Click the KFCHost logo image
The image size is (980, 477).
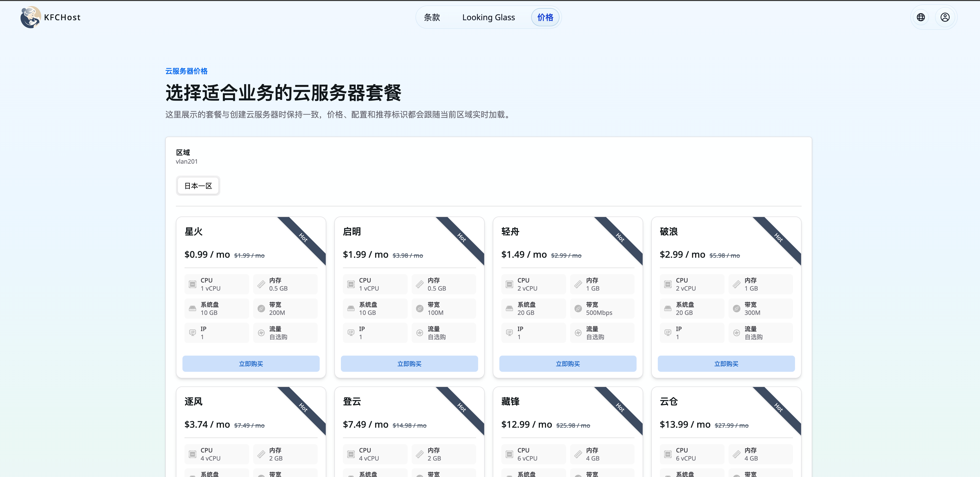(x=30, y=17)
